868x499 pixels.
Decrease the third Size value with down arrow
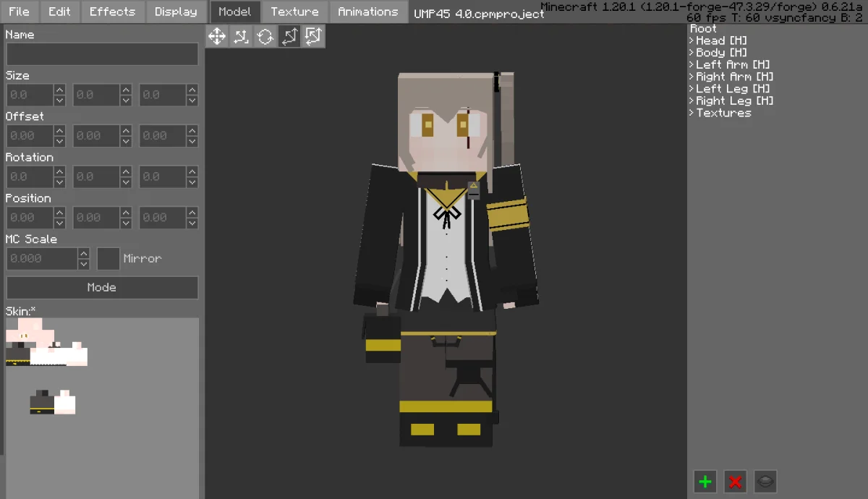(192, 101)
